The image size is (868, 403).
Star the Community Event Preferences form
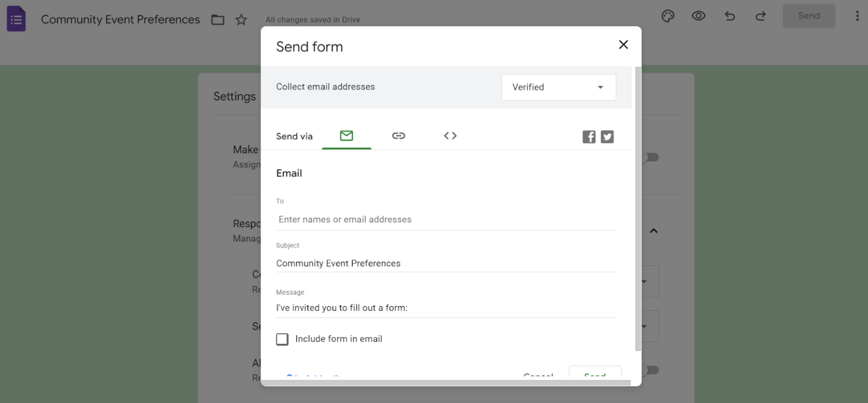tap(241, 19)
